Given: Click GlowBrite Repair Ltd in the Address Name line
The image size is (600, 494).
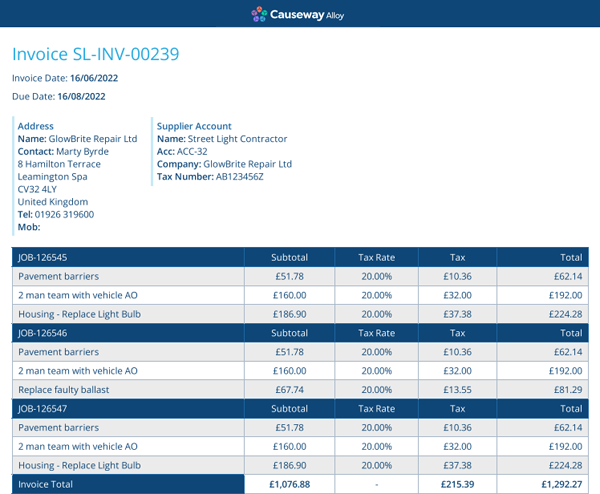Looking at the screenshot, I should coord(93,139).
